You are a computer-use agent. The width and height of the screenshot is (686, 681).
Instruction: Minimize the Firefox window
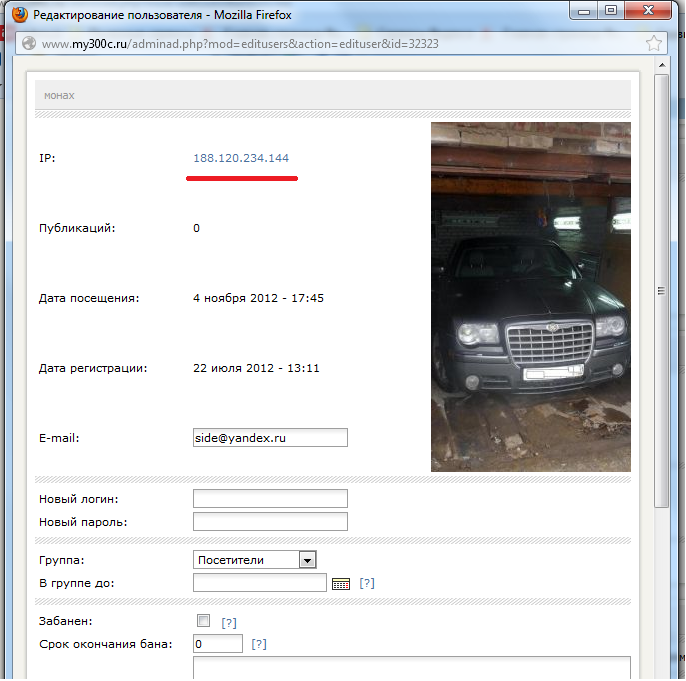(x=584, y=10)
